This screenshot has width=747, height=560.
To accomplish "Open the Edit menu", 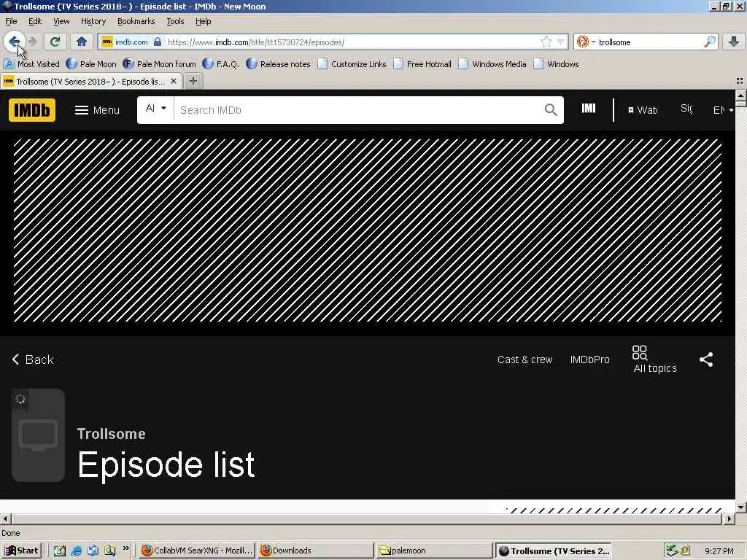I will pyautogui.click(x=35, y=21).
